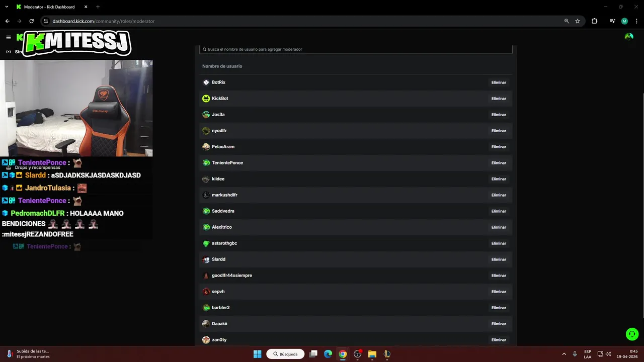Image resolution: width=644 pixels, height=362 pixels.
Task: Remove Slardd with Eliminar button
Action: pyautogui.click(x=499, y=259)
